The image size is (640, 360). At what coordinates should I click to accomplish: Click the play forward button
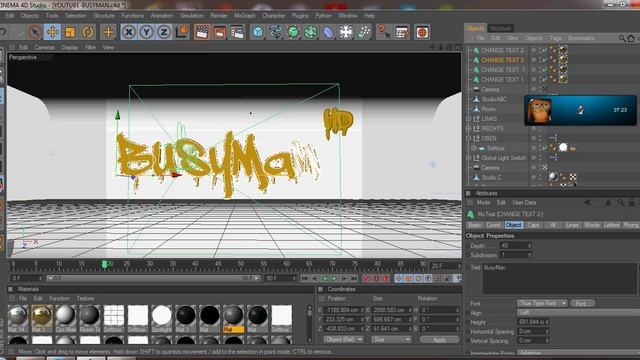334,278
